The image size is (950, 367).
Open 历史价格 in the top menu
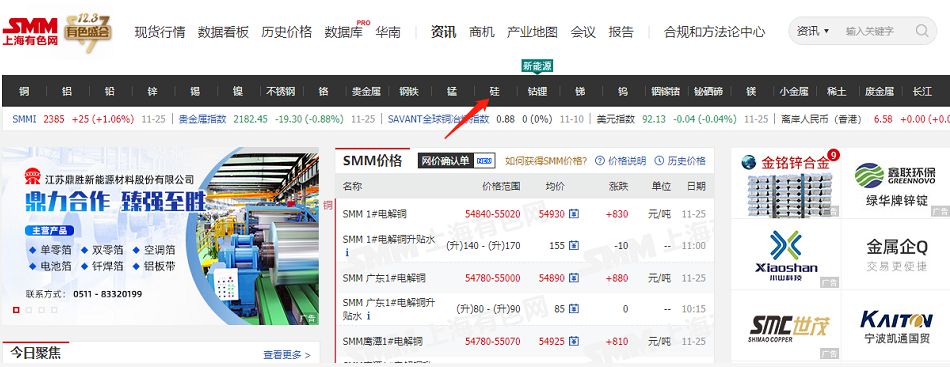287,32
